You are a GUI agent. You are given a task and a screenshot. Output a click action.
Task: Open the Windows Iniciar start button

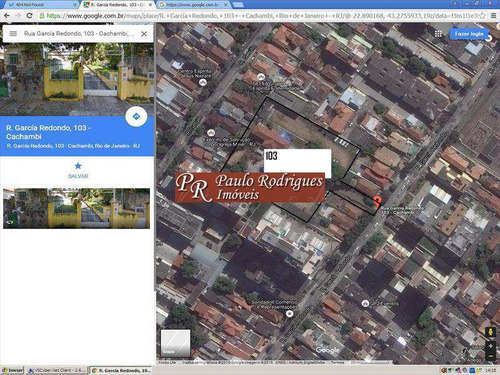coord(12,370)
